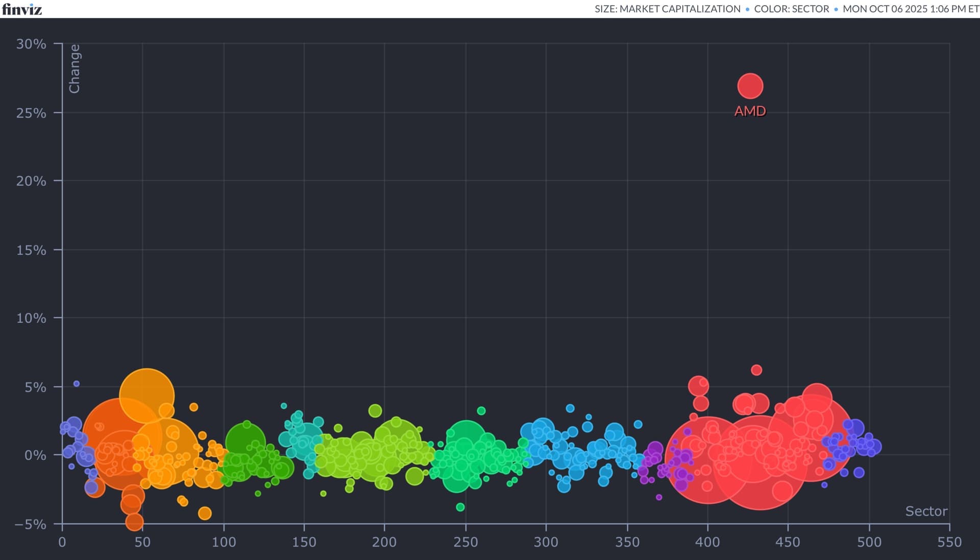Viewport: 980px width, 560px height.
Task: Select the violet bubble at -3.5%
Action: (x=659, y=497)
